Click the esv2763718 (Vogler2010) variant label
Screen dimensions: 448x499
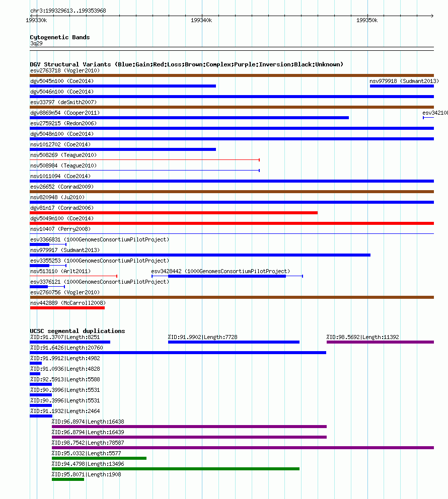point(65,70)
